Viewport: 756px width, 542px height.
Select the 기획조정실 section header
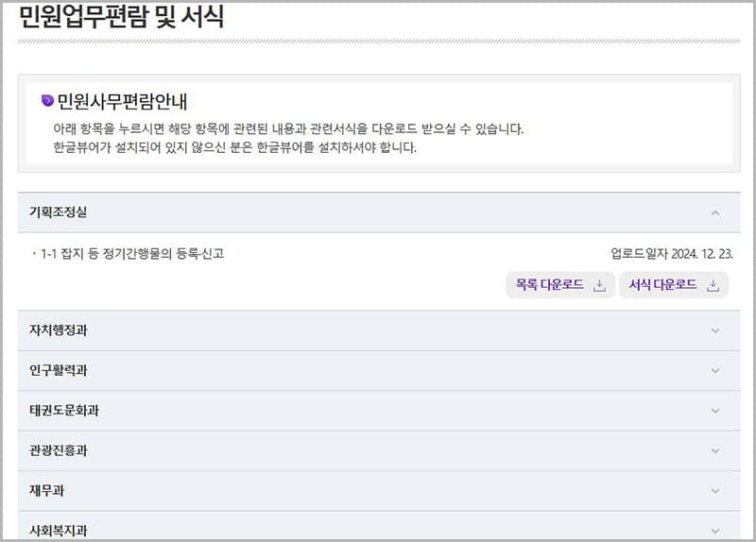59,212
